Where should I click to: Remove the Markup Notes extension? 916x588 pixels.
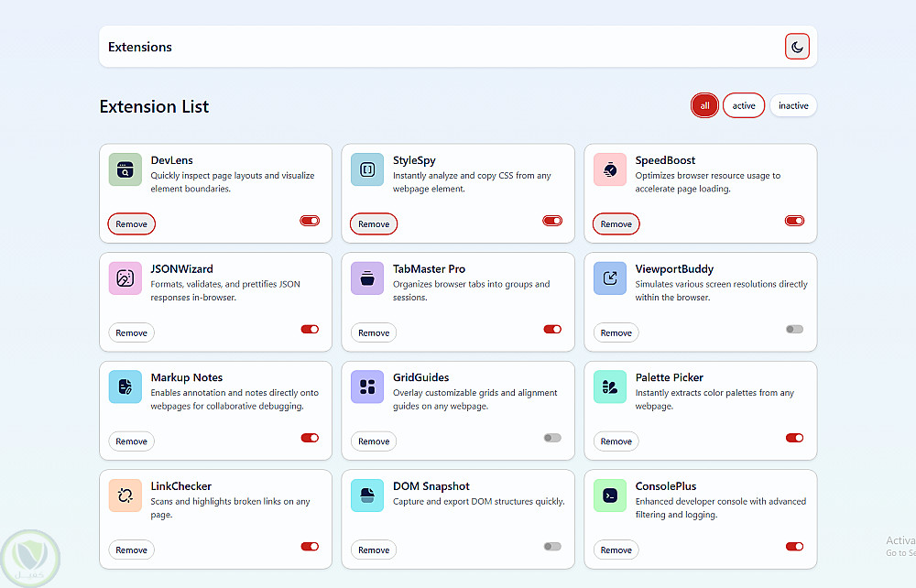click(x=131, y=441)
